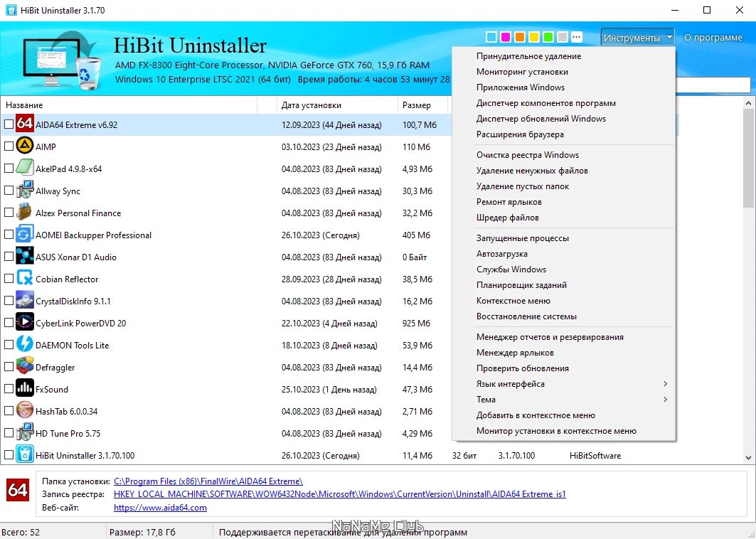Click the Cobian Reflector icon
This screenshot has width=756, height=539.
[x=25, y=279]
